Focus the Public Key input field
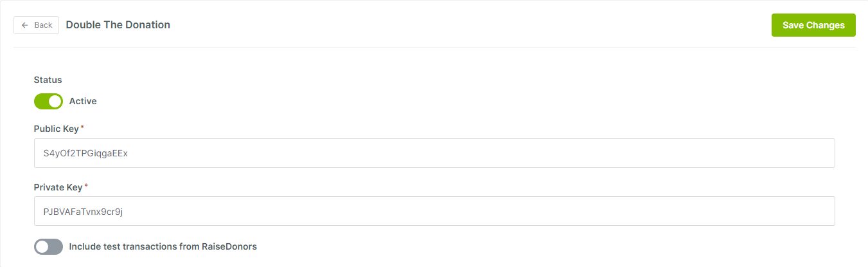The image size is (868, 267). 434,153
